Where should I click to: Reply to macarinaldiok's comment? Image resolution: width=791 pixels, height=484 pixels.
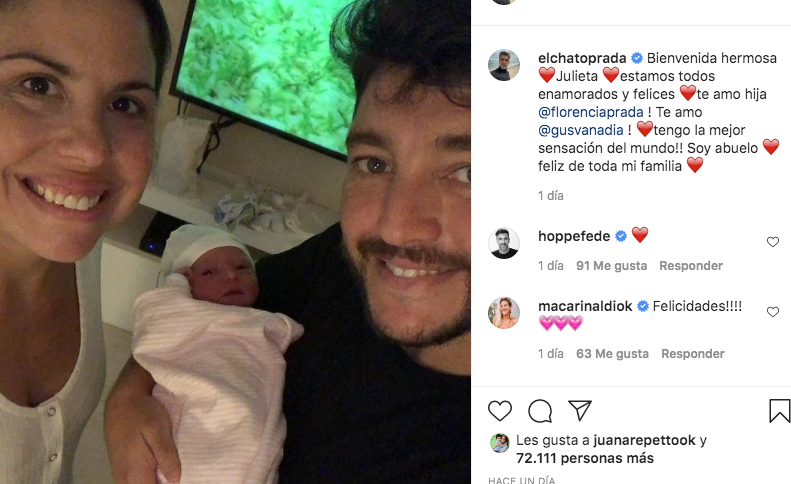(x=693, y=354)
